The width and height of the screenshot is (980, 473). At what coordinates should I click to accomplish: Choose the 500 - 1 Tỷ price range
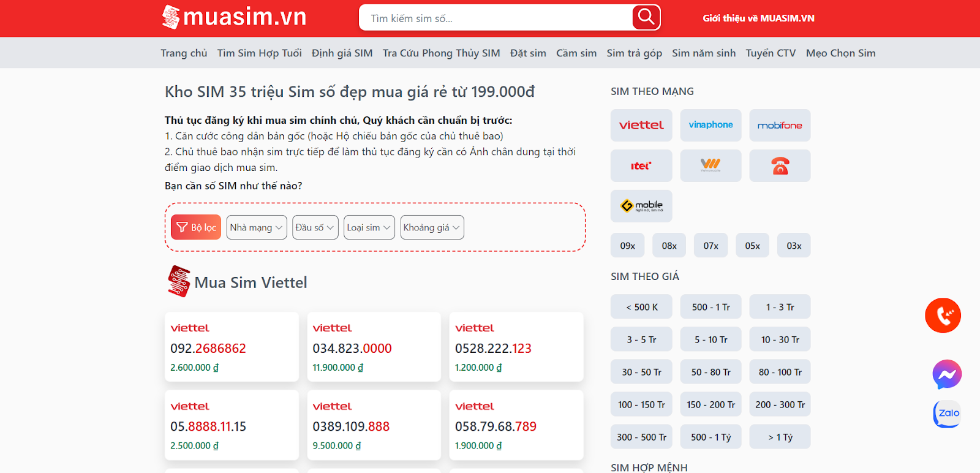click(x=710, y=437)
